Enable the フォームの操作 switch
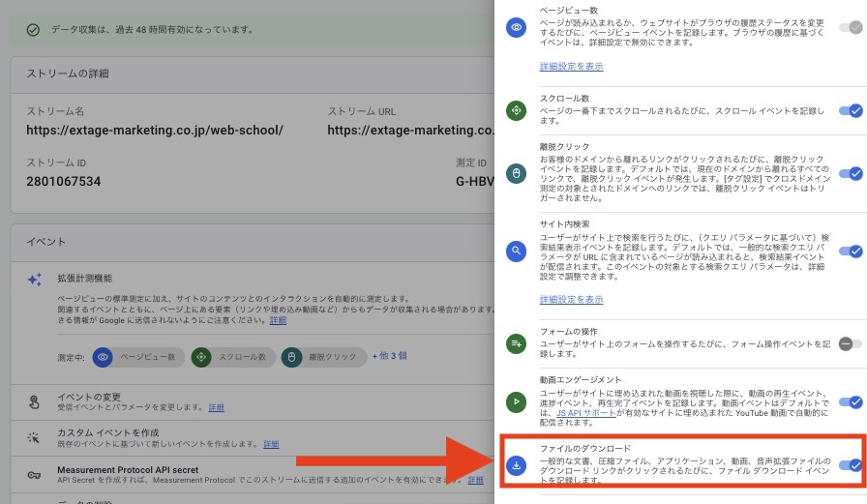 pos(851,343)
